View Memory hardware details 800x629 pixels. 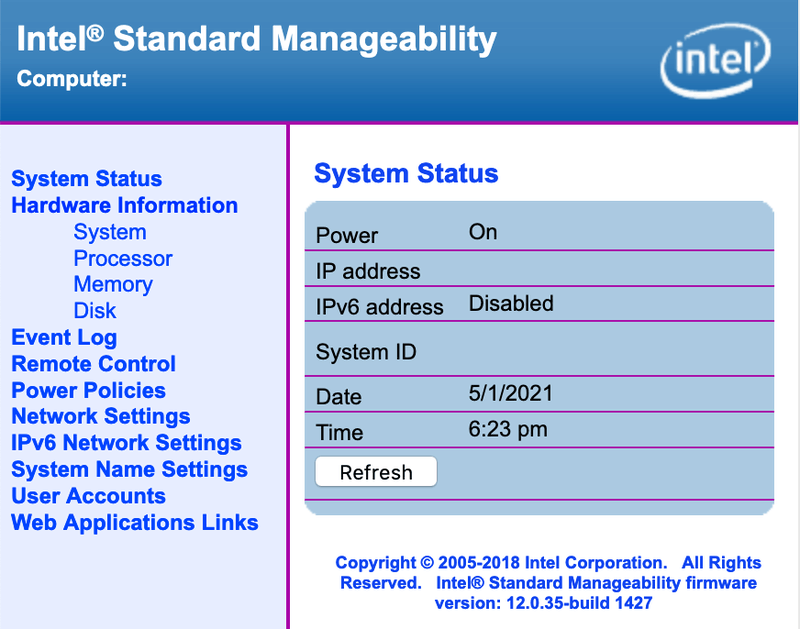pos(113,285)
